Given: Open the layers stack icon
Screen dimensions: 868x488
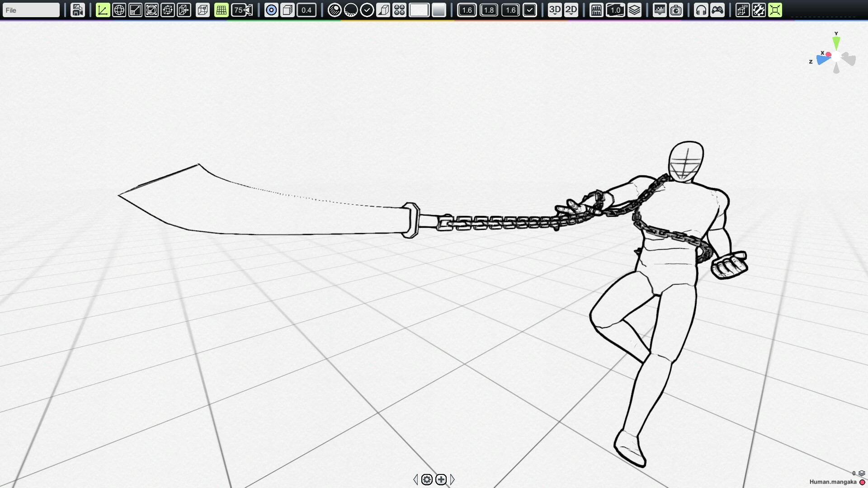Looking at the screenshot, I should [x=634, y=9].
